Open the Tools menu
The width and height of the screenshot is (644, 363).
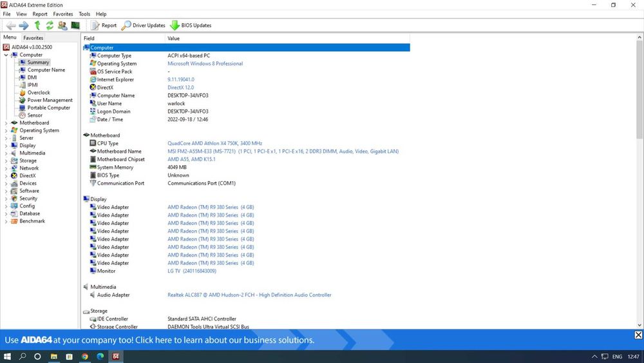point(84,14)
